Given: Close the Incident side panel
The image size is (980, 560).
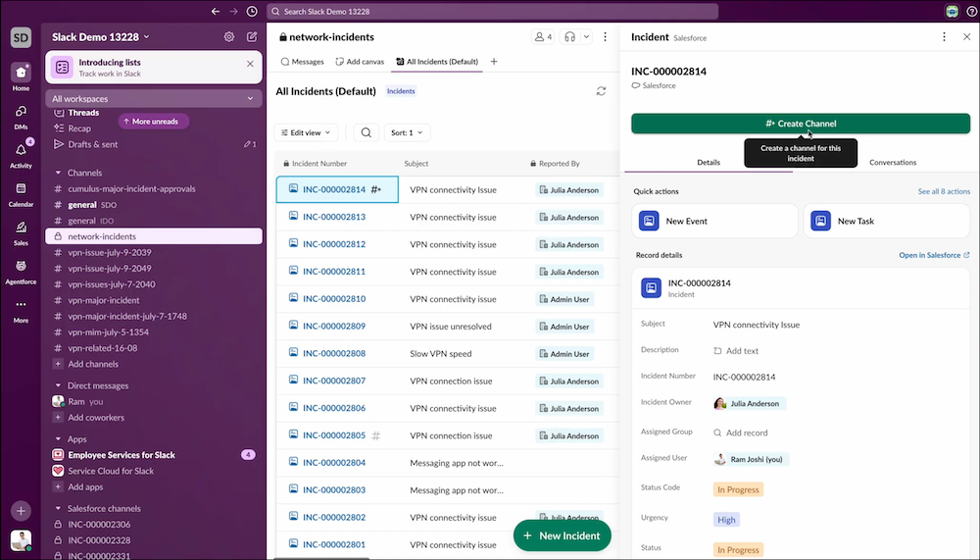Looking at the screenshot, I should pos(967,37).
